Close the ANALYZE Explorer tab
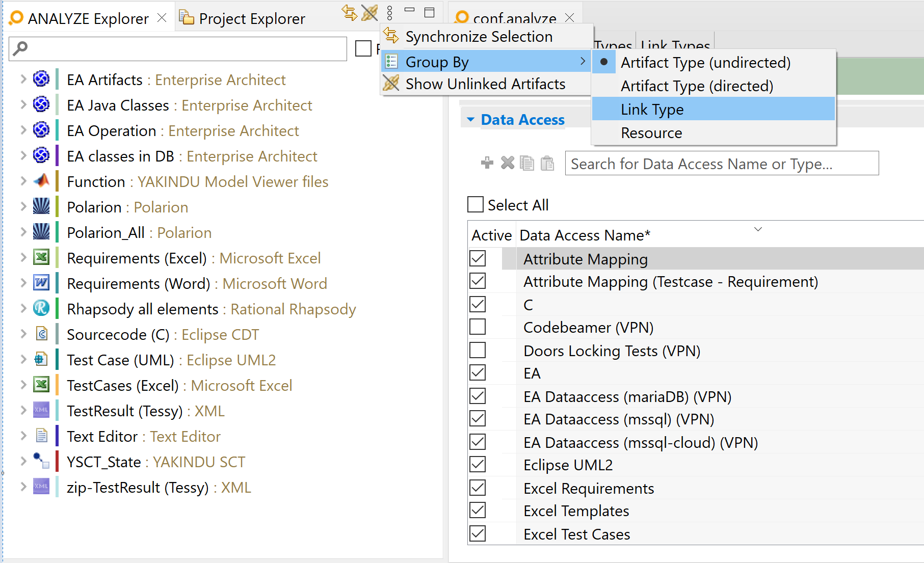This screenshot has width=924, height=563. coord(162,18)
